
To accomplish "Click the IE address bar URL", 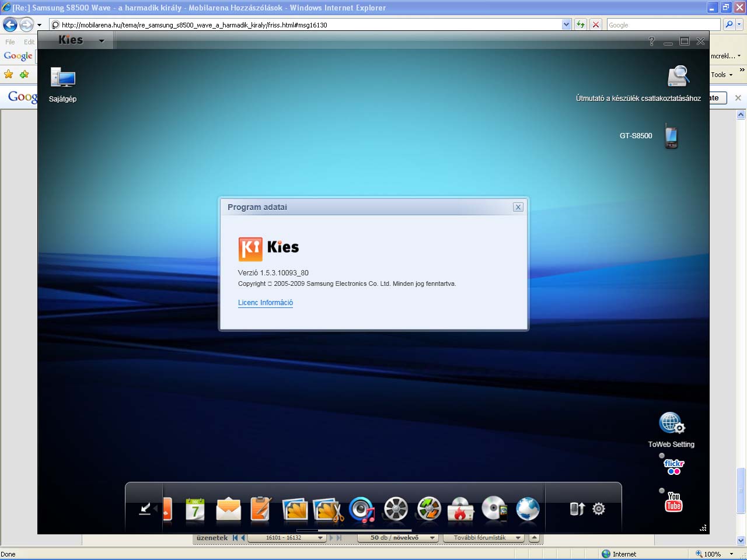I will pyautogui.click(x=194, y=25).
